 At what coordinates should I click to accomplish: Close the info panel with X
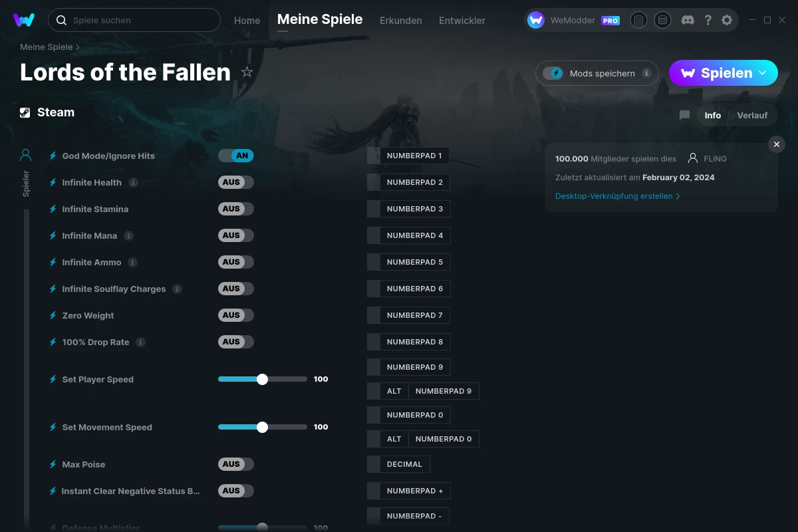point(776,144)
